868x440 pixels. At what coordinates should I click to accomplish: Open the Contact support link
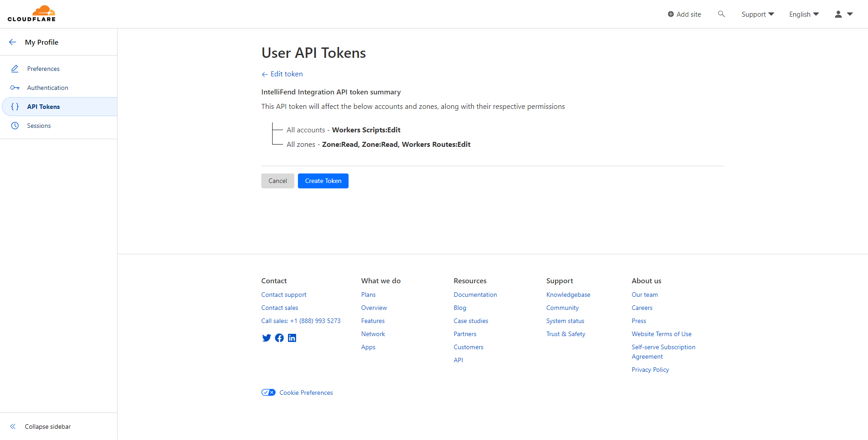[x=284, y=295]
